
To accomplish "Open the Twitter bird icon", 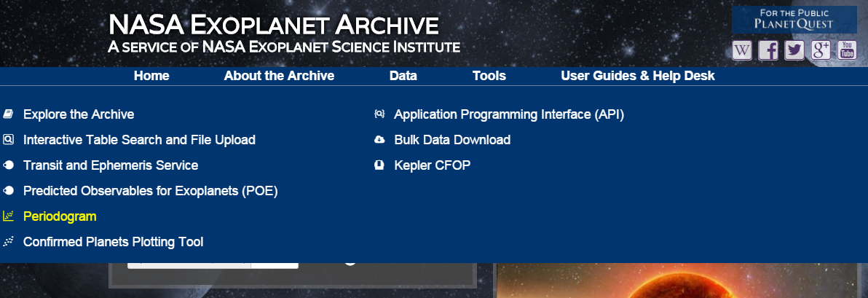I will 794,50.
